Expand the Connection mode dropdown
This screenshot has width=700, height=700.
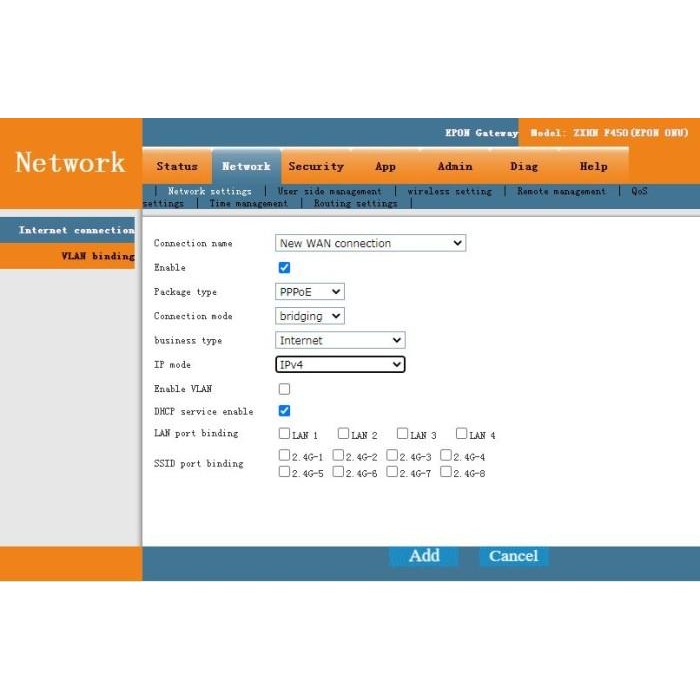point(310,316)
